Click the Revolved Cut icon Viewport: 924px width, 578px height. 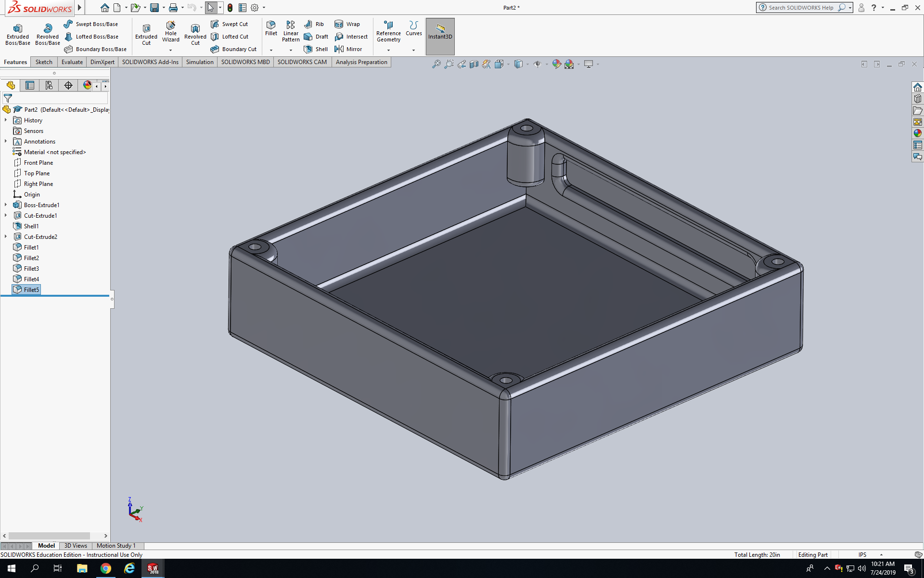pos(195,34)
